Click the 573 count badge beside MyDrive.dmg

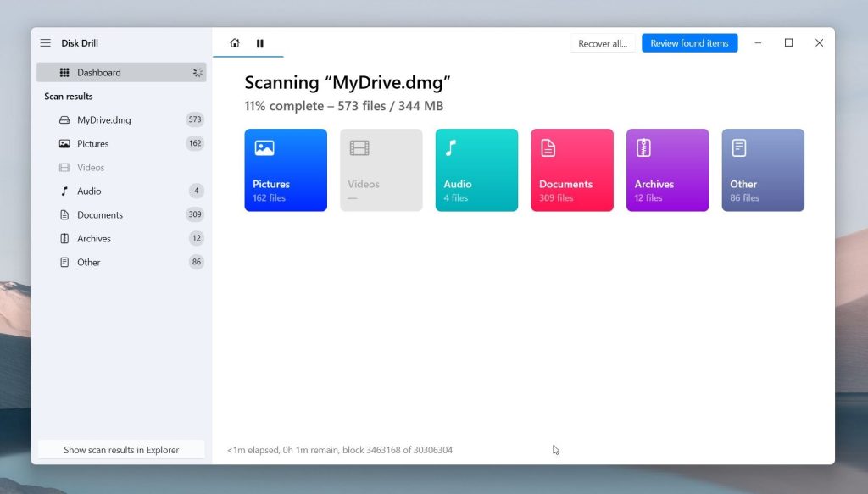(194, 119)
